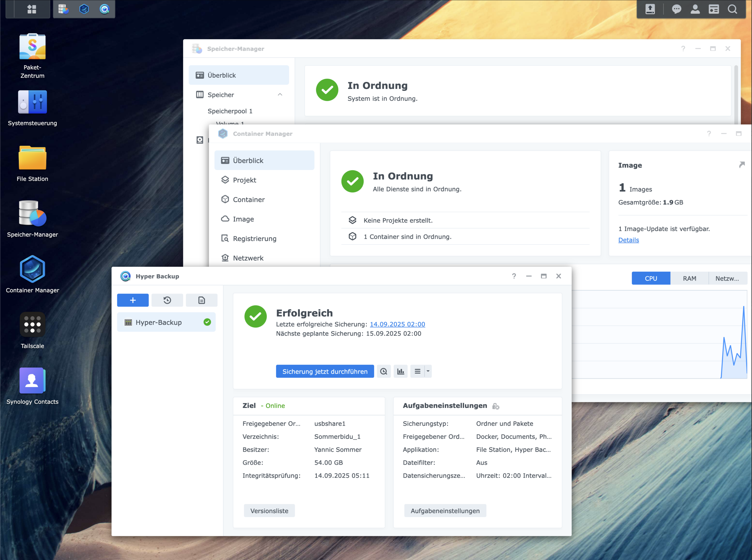
Task: Click the plus icon to create backup task
Action: tap(132, 300)
